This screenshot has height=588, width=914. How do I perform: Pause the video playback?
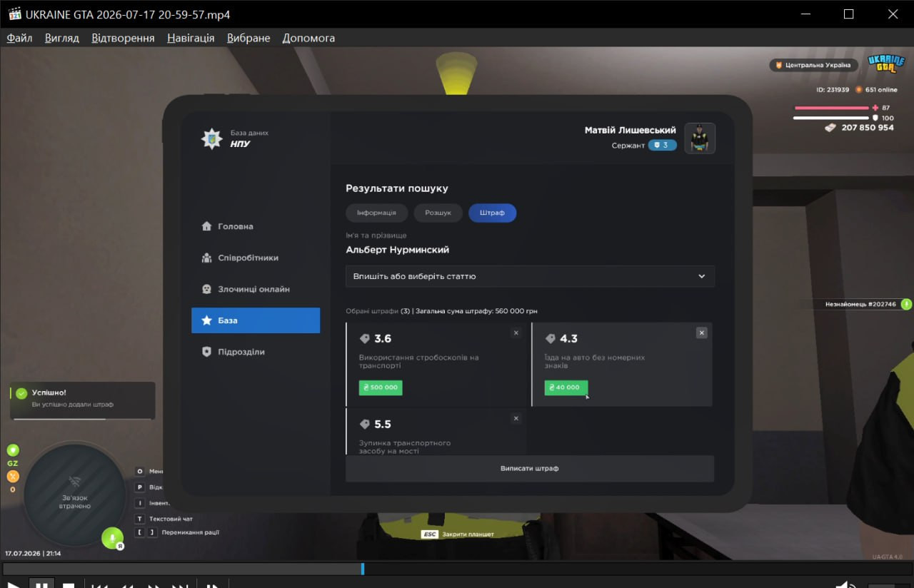pyautogui.click(x=41, y=584)
